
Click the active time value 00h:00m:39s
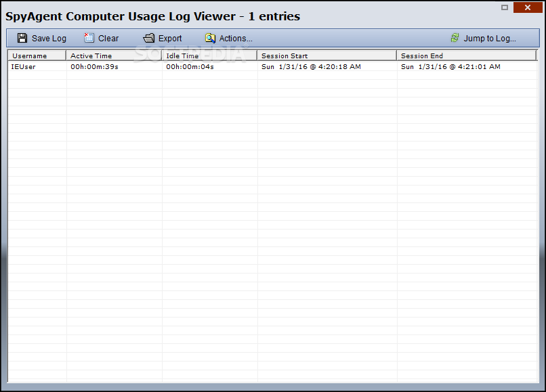(x=94, y=66)
